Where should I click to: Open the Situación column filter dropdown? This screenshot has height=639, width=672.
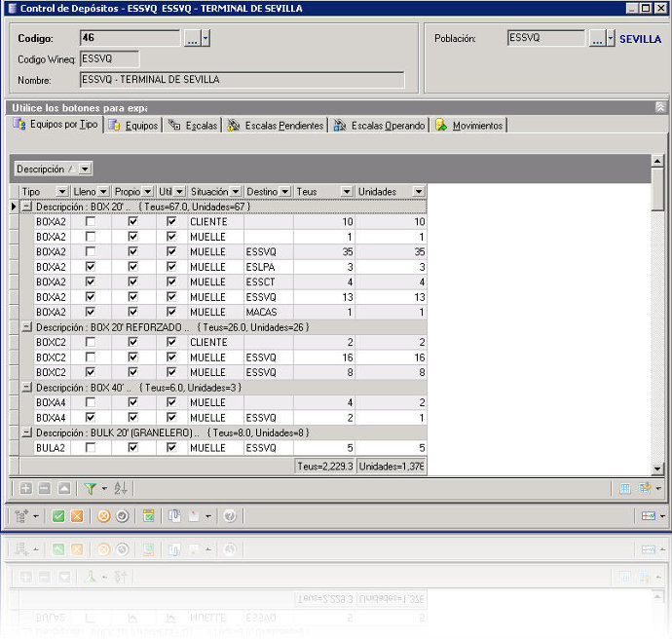236,192
